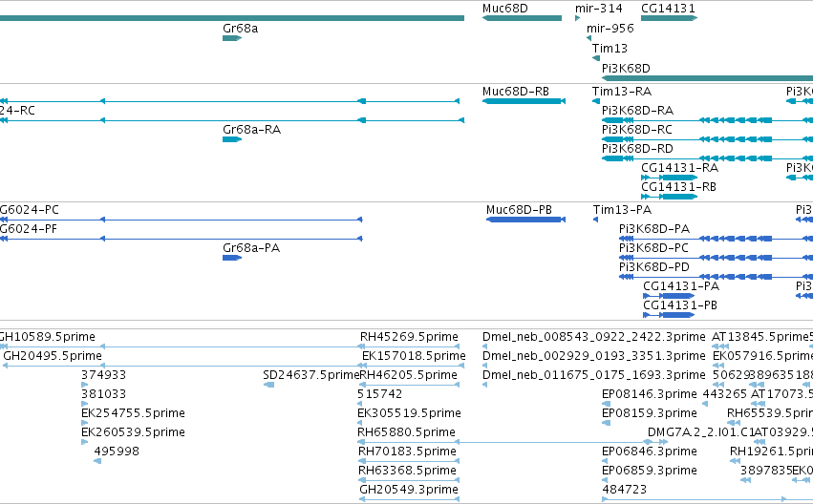Select the EK254755.5prime EST

click(133, 413)
